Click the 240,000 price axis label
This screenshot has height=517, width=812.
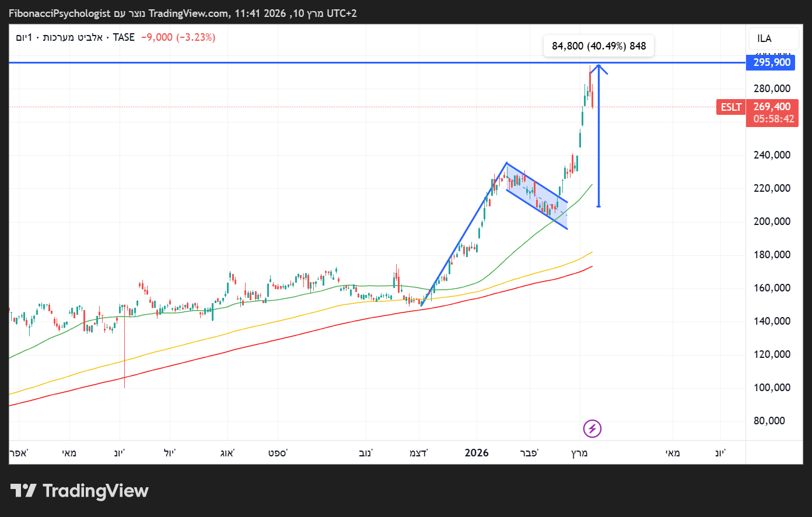[x=772, y=155]
